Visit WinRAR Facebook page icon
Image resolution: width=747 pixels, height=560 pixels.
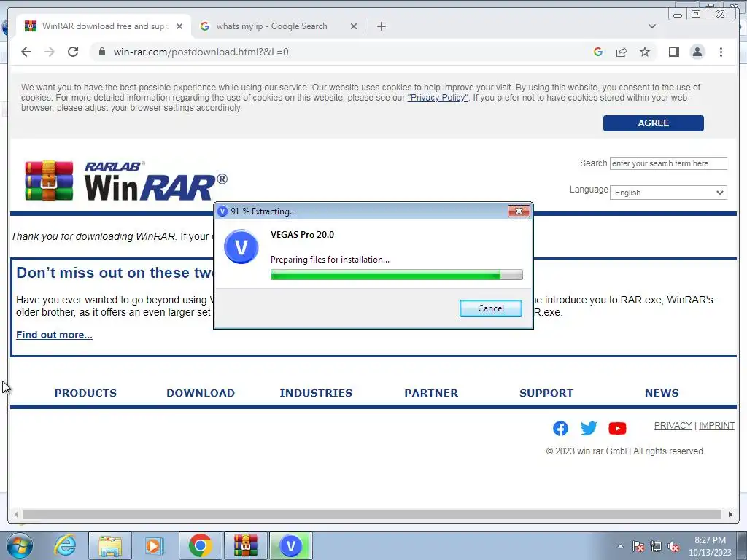(x=560, y=428)
